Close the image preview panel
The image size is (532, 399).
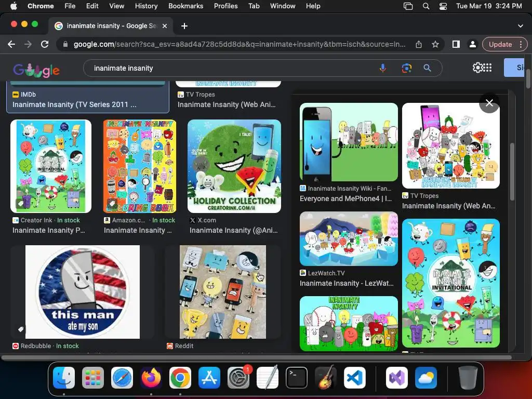(x=489, y=103)
